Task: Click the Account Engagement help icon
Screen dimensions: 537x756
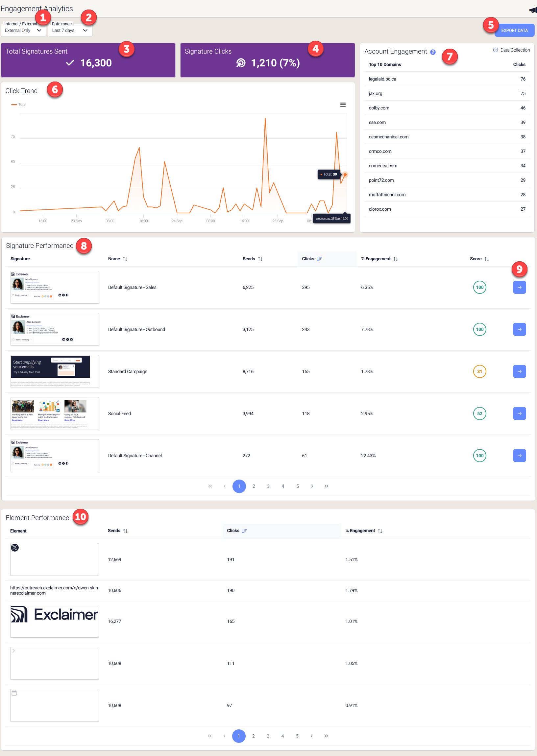Action: click(x=433, y=52)
